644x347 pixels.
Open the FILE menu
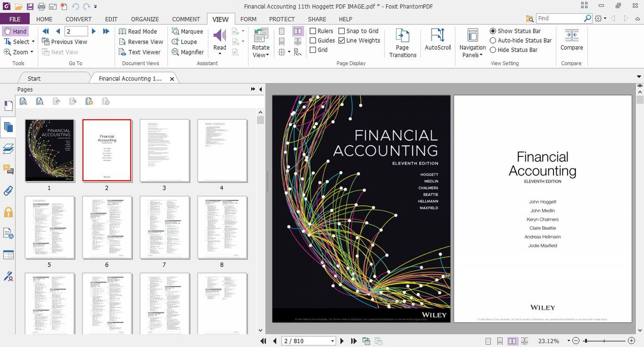click(x=15, y=19)
